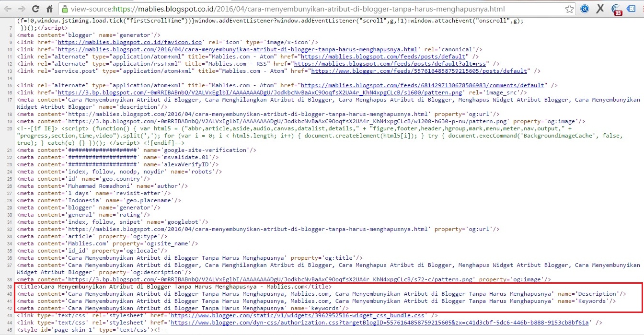Image resolution: width=644 pixels, height=335 pixels.
Task: Click the 'revisit-after' meta line
Action: pyautogui.click(x=94, y=193)
